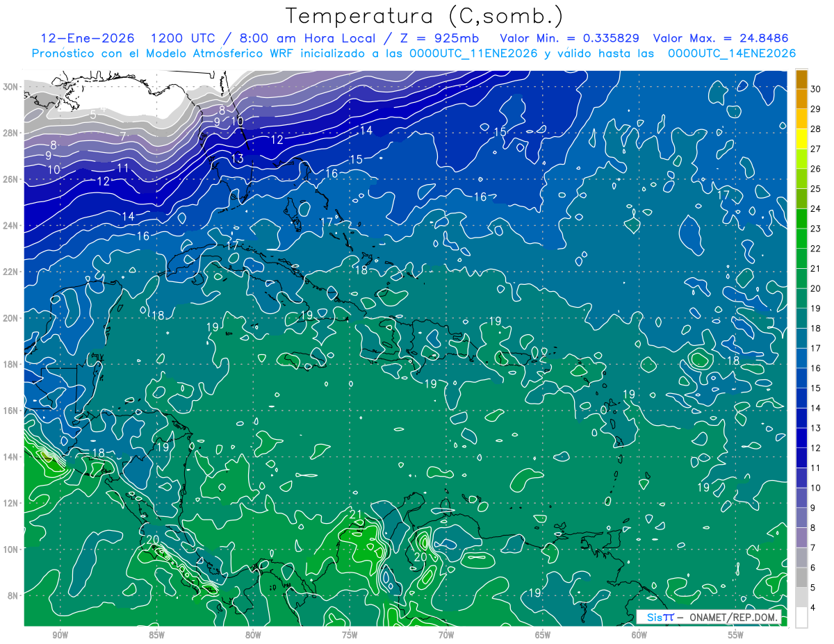
Task: Click the bright yellow swatch between 28 and 27
Action: tap(801, 138)
